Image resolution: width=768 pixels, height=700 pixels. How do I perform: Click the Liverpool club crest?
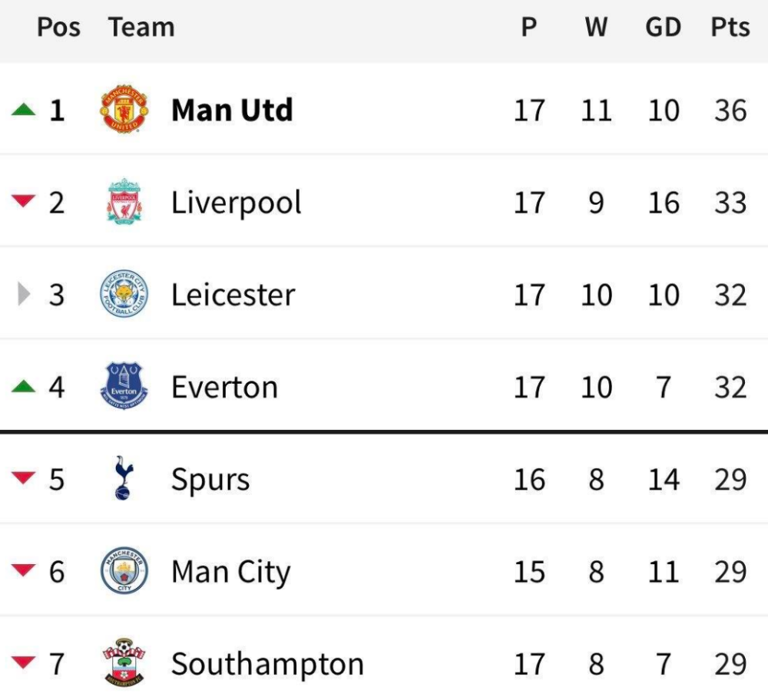124,201
